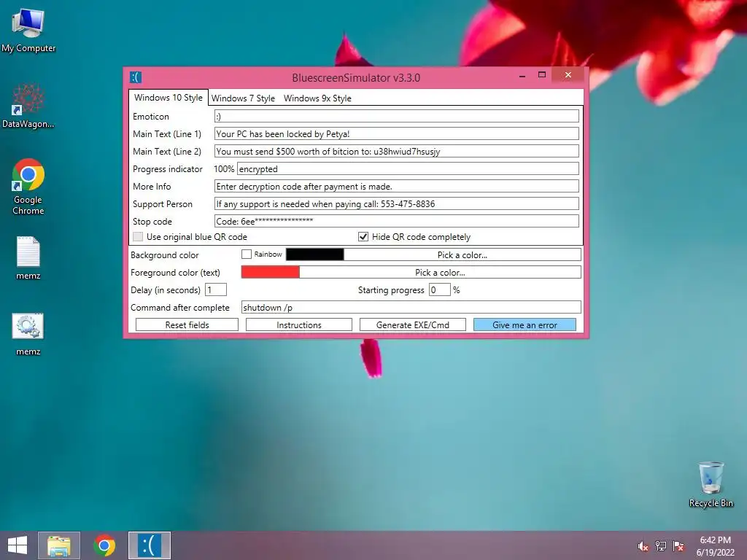Select the Windows 10 Style tab
Image resolution: width=747 pixels, height=560 pixels.
169,98
